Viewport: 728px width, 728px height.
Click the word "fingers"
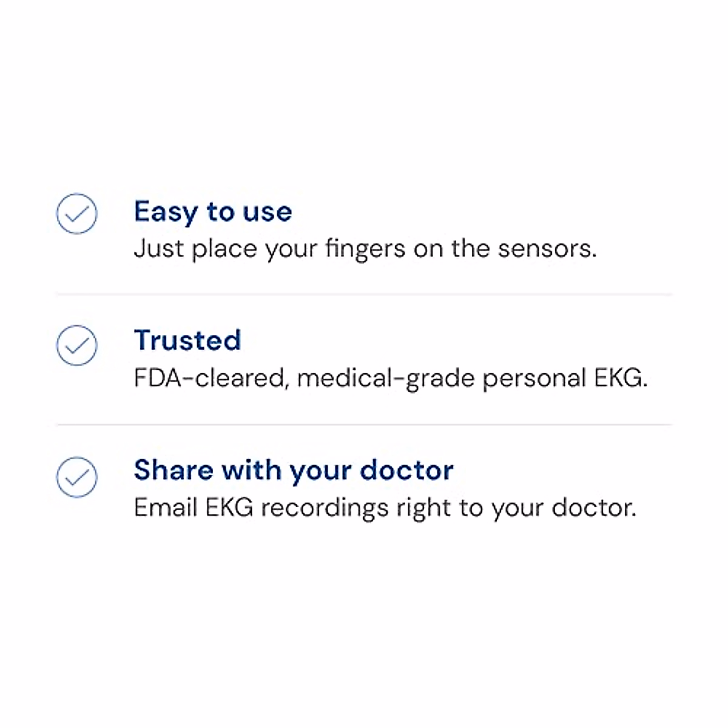tap(365, 249)
